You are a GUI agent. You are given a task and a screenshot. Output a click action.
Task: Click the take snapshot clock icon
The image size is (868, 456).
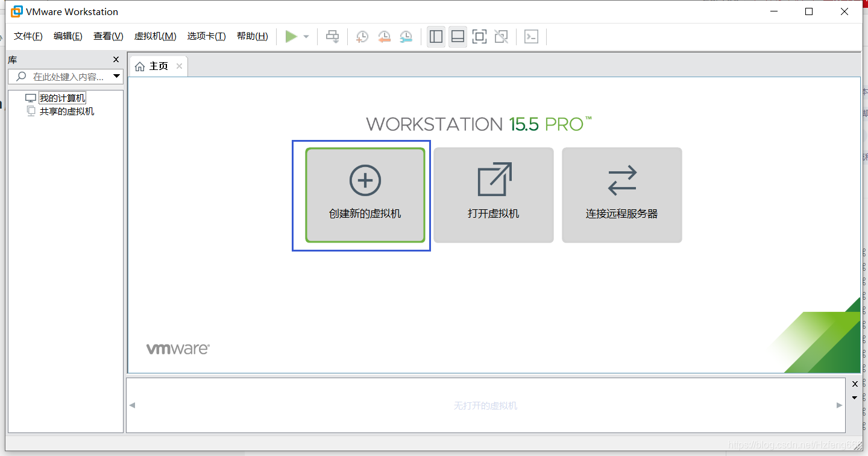pyautogui.click(x=362, y=37)
